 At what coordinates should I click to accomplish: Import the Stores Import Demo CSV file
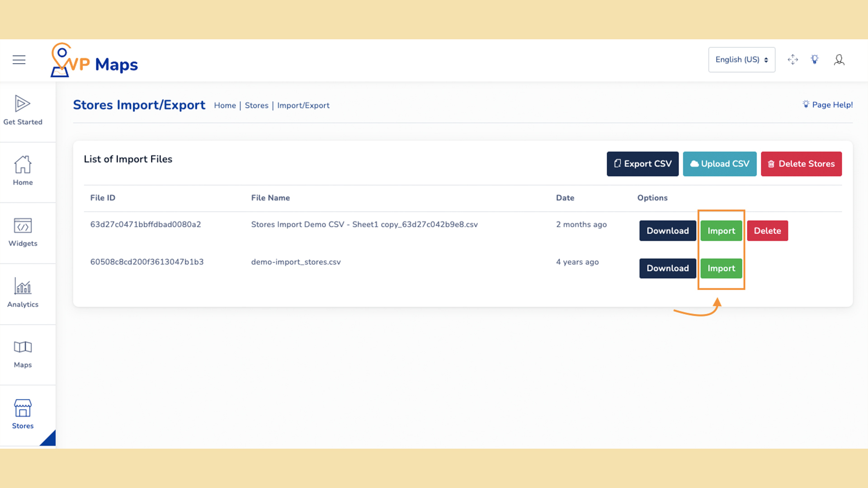(721, 230)
